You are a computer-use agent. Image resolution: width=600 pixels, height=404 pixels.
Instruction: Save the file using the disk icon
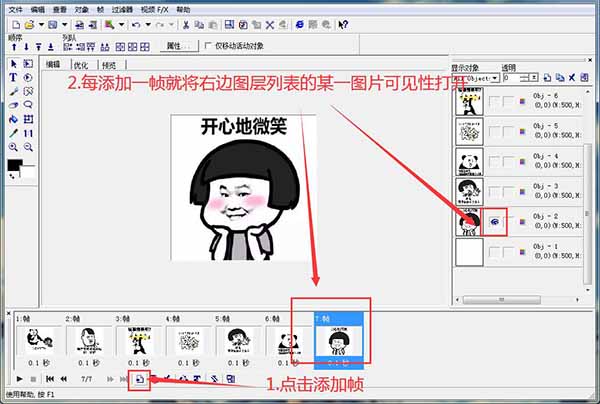[x=53, y=25]
